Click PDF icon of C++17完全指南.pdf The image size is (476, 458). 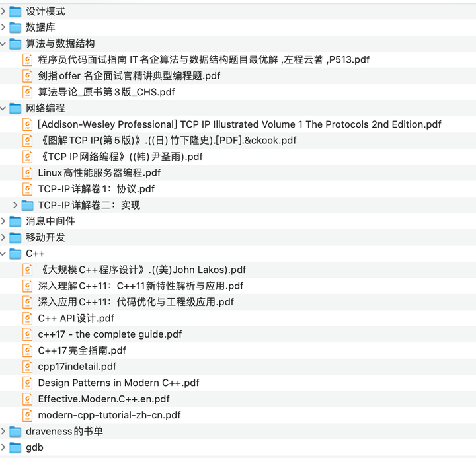[x=27, y=350]
